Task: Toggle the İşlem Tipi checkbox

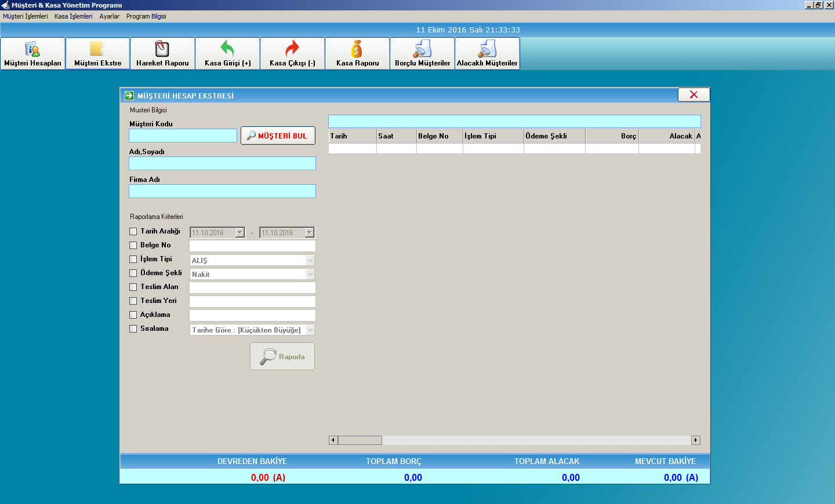Action: [x=133, y=259]
